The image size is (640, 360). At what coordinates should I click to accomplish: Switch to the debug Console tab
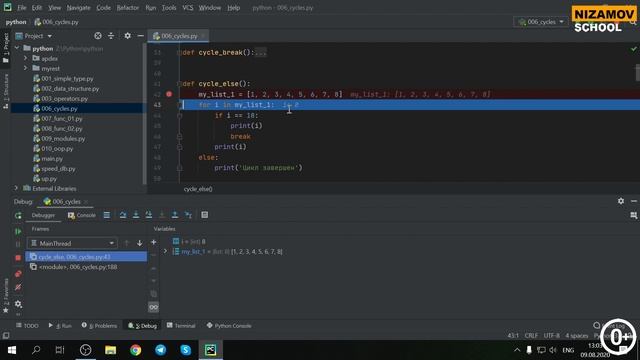pos(82,215)
